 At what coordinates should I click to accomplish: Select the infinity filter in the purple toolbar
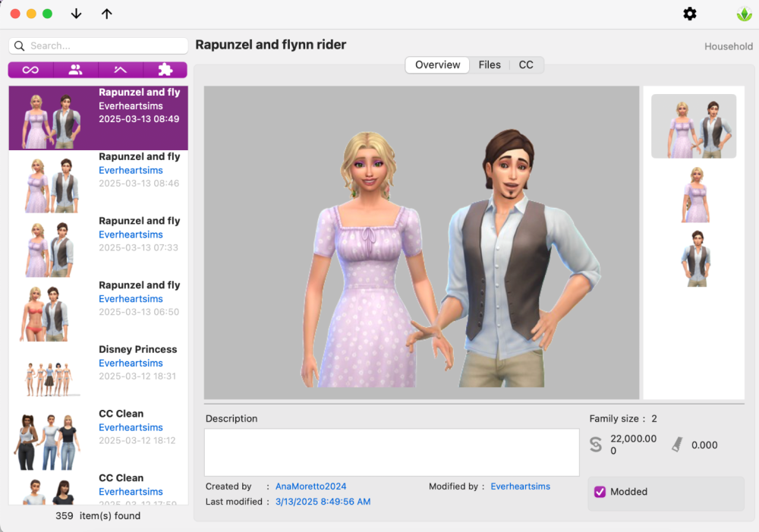pos(30,69)
